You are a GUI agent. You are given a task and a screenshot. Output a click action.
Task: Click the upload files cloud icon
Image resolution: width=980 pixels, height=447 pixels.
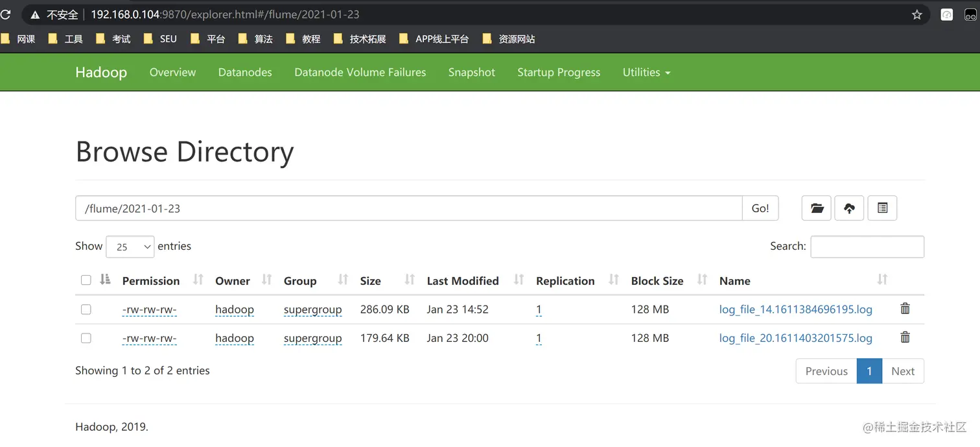[x=849, y=208]
